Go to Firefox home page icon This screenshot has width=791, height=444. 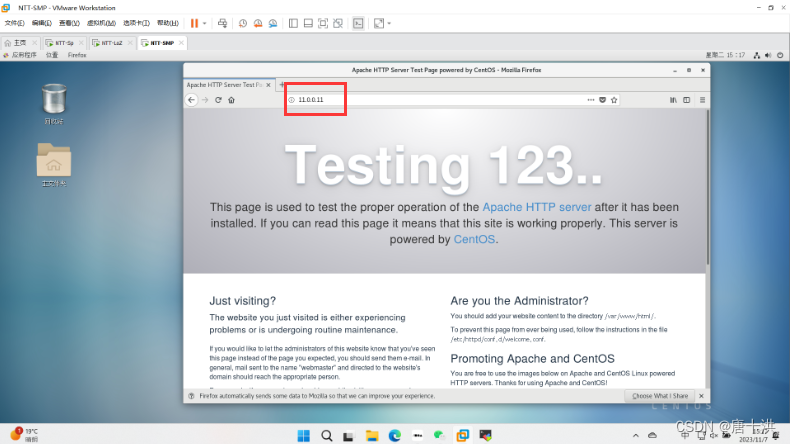(x=232, y=100)
